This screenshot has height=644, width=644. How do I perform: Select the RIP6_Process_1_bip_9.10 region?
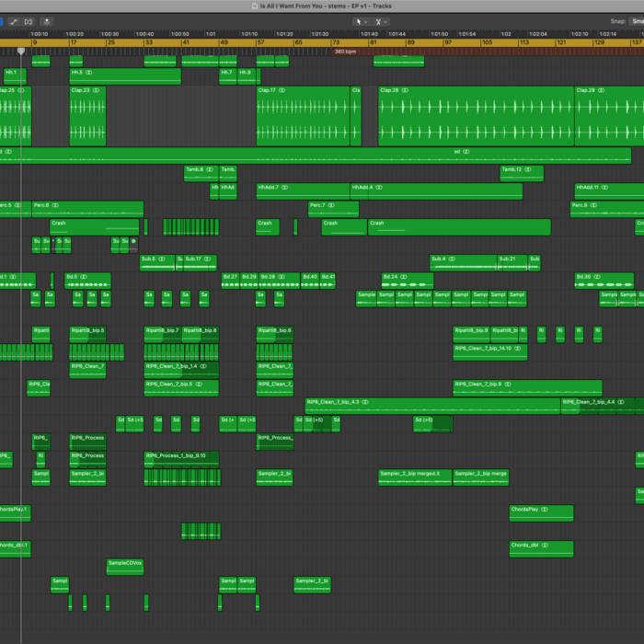click(x=181, y=460)
